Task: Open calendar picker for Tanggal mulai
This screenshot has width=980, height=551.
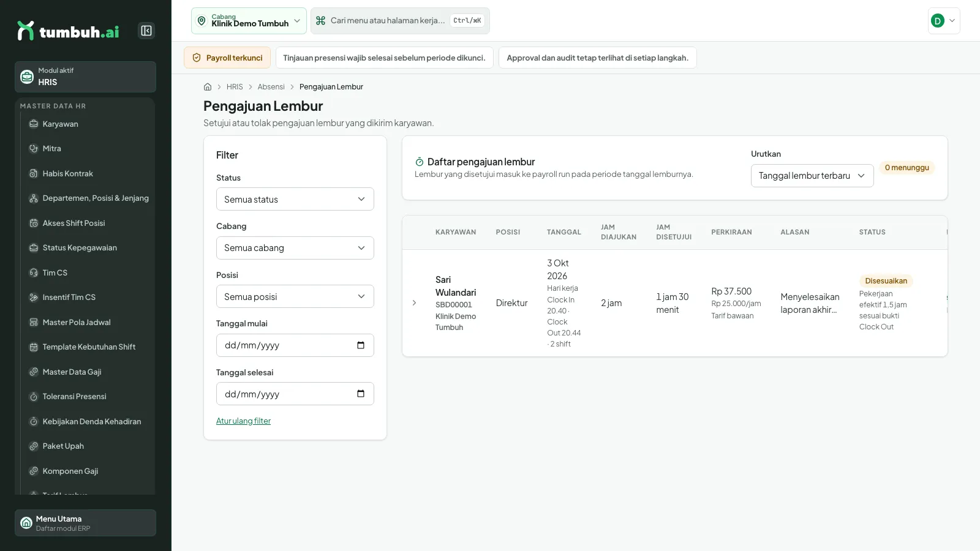Action: pos(361,345)
